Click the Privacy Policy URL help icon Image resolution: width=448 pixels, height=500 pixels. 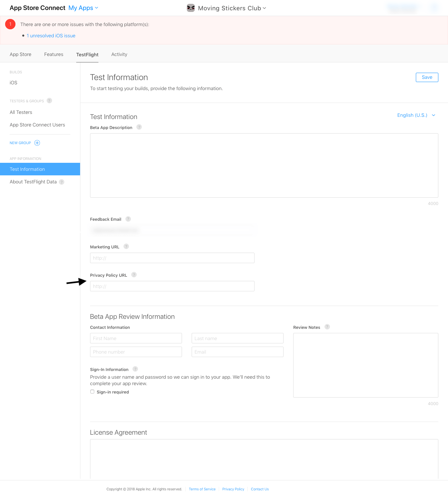134,275
